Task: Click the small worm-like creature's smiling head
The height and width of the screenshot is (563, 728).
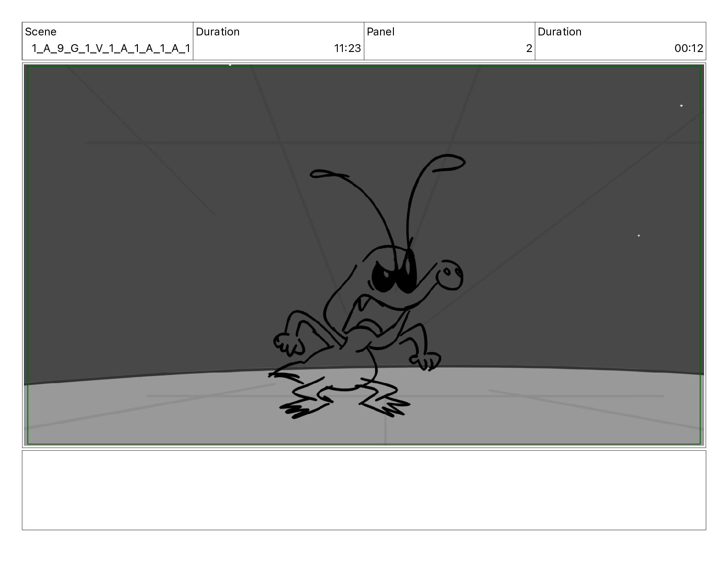Action: (x=449, y=275)
